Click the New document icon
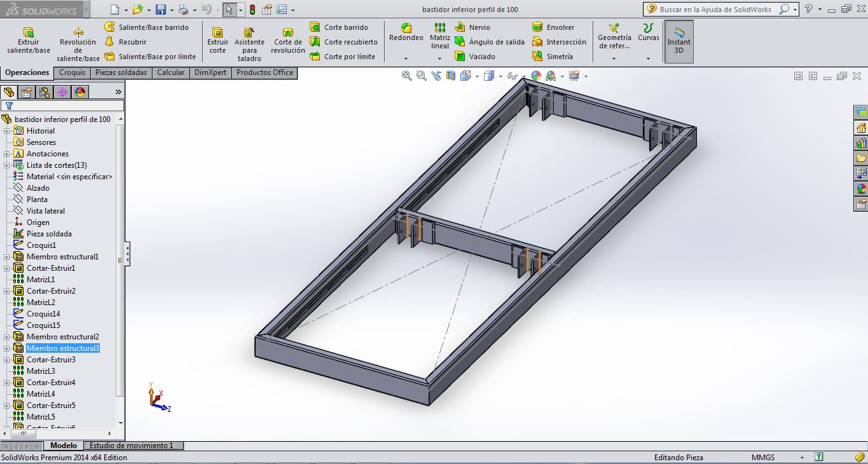 pyautogui.click(x=114, y=10)
